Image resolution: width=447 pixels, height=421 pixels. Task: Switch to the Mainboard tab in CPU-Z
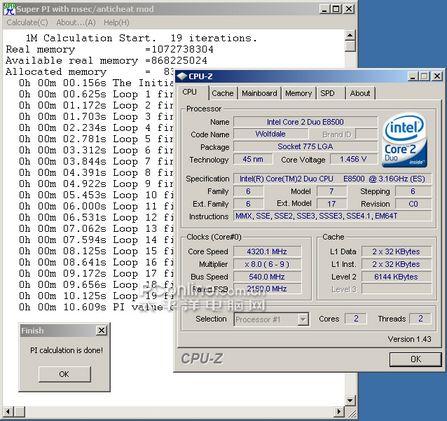[x=259, y=93]
